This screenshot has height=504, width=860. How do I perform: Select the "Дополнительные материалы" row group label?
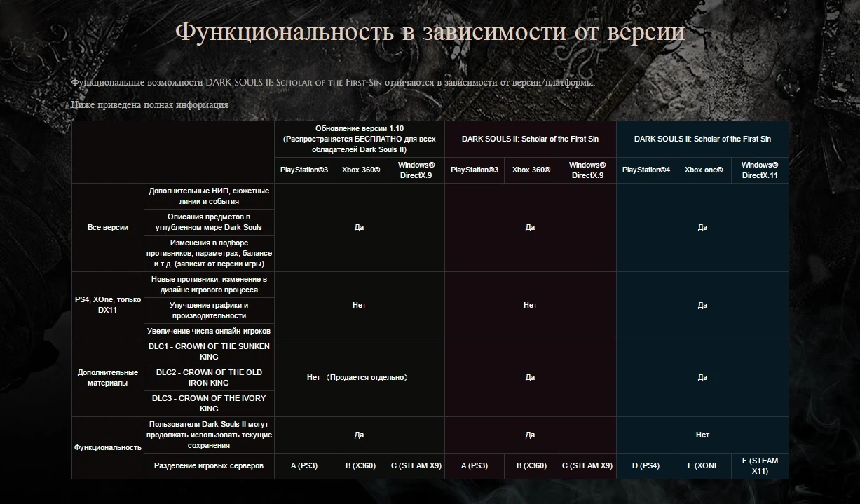(108, 378)
